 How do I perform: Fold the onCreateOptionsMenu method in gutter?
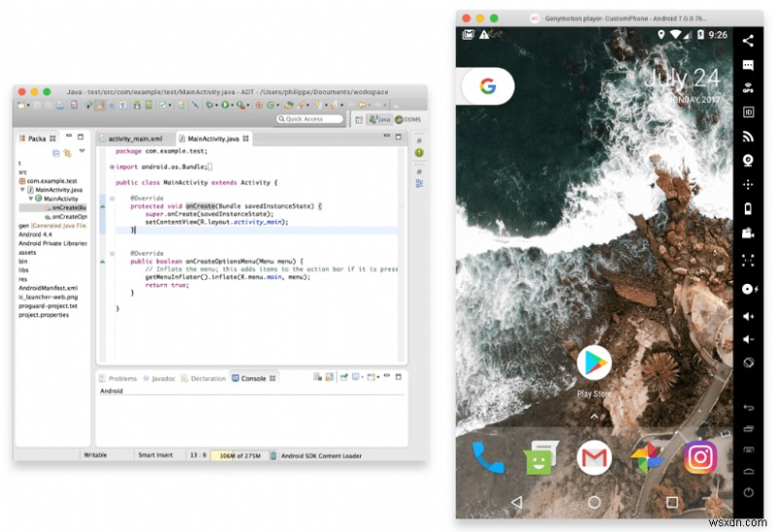coord(112,254)
